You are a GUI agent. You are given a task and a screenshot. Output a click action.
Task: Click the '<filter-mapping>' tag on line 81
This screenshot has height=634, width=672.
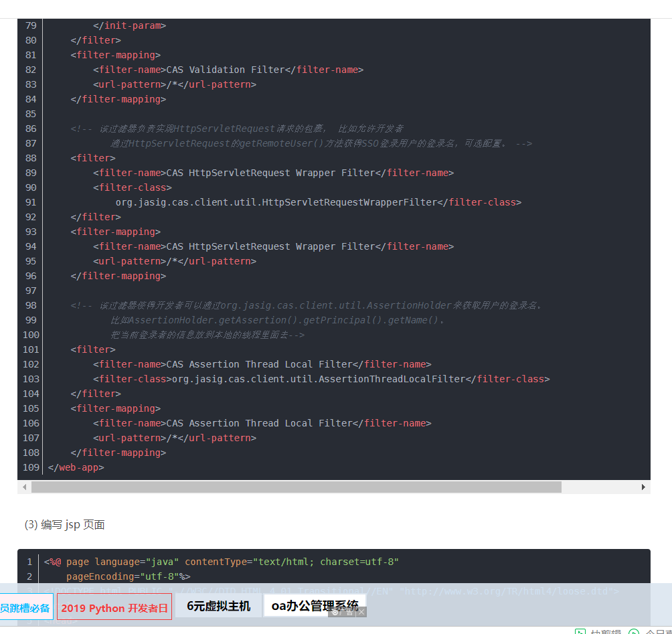point(116,55)
